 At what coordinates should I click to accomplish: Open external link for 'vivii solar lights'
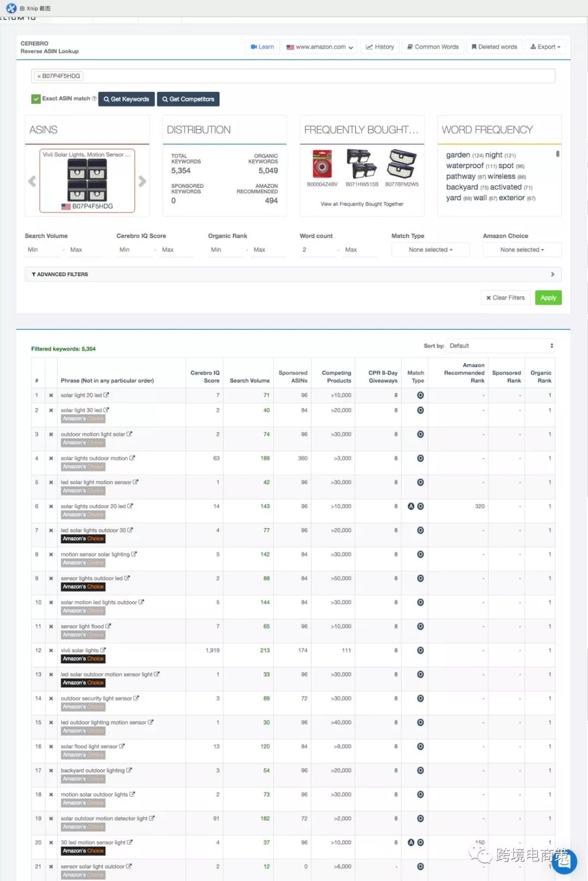103,650
